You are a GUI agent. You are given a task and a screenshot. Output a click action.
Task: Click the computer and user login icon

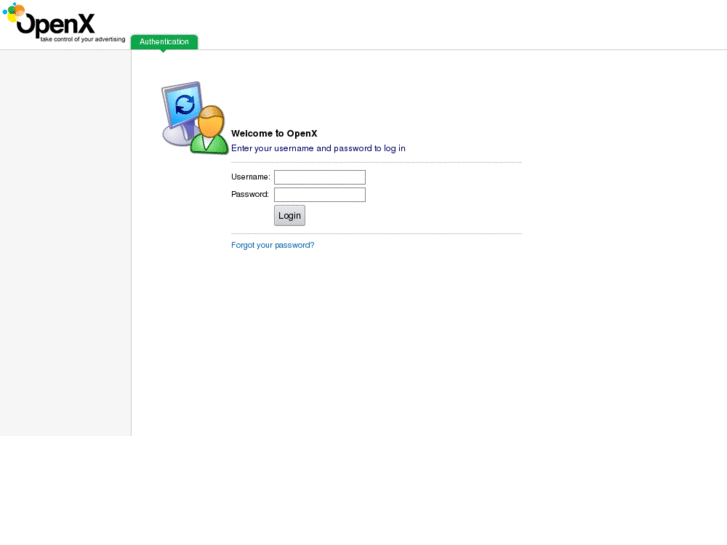point(195,118)
